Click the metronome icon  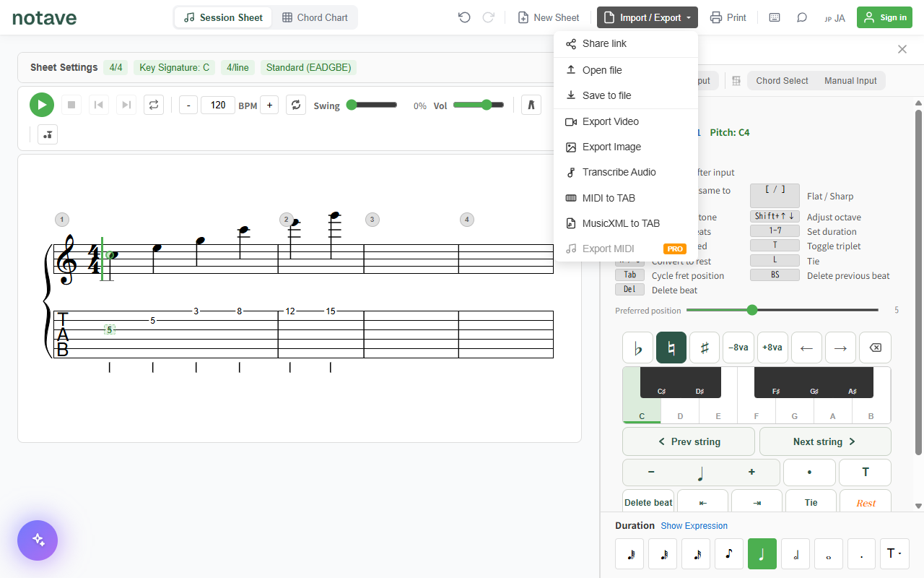(531, 105)
